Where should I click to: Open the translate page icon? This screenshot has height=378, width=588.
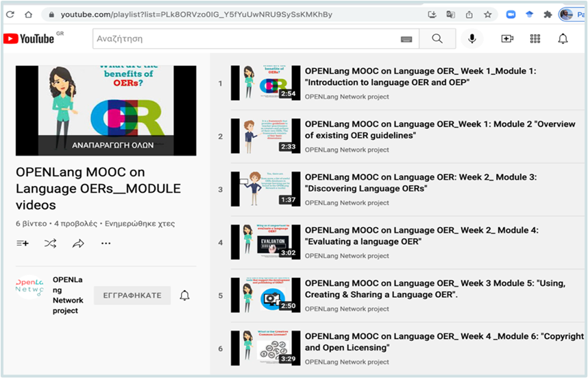(450, 14)
